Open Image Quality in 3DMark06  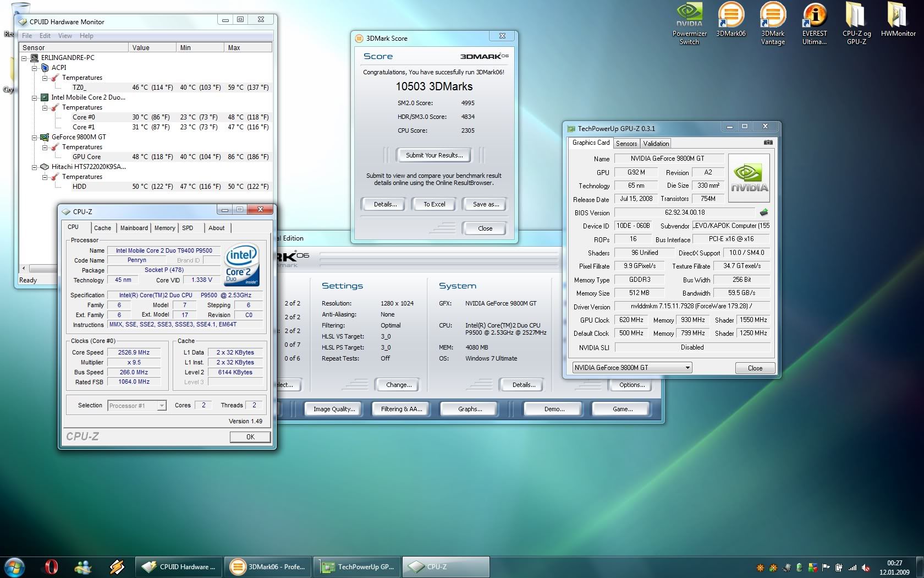click(334, 409)
